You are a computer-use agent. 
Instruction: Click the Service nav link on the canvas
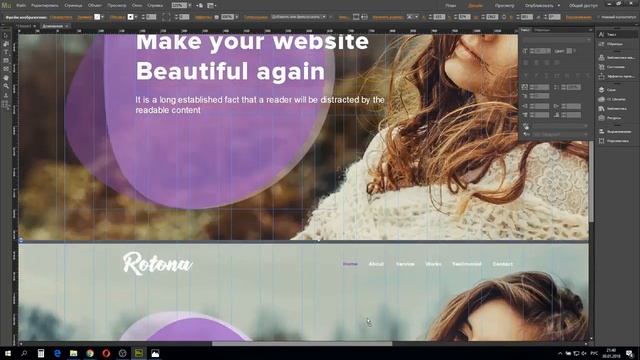405,264
